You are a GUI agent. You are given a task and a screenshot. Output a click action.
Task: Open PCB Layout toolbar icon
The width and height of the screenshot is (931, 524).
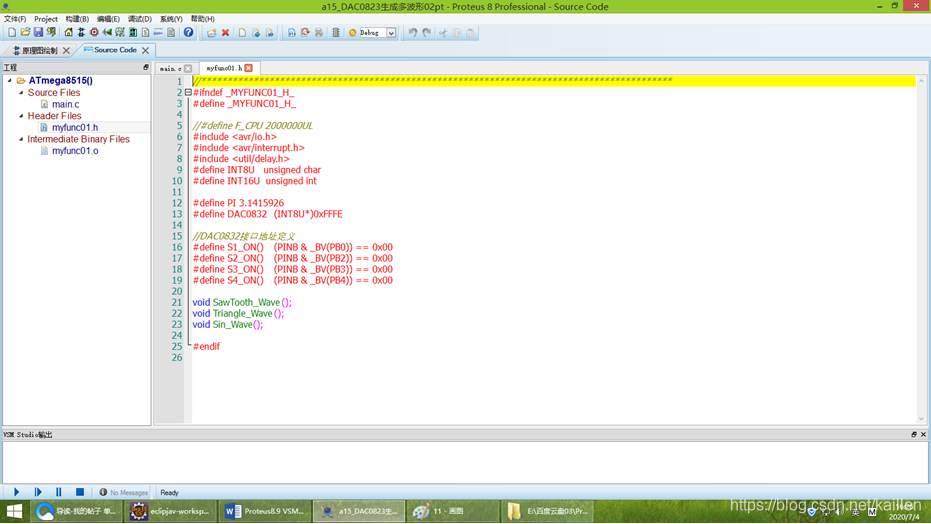click(x=94, y=33)
